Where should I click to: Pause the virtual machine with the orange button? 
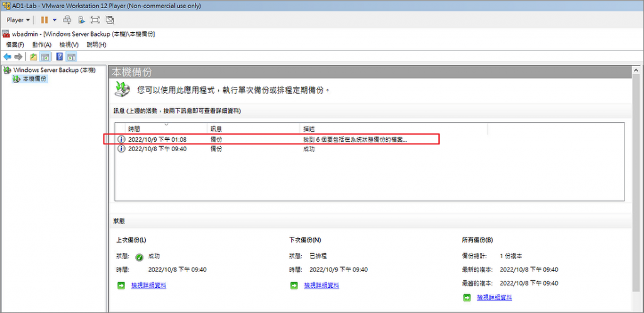45,20
